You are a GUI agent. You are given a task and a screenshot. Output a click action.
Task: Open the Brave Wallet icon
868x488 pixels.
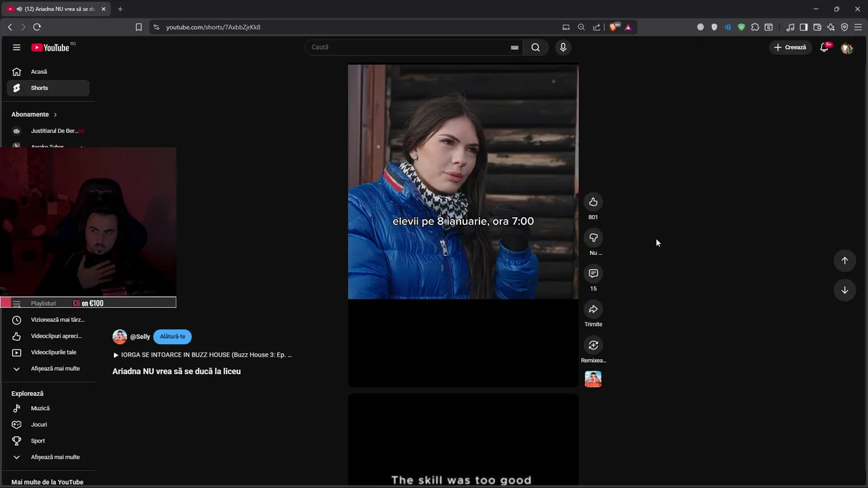(817, 27)
